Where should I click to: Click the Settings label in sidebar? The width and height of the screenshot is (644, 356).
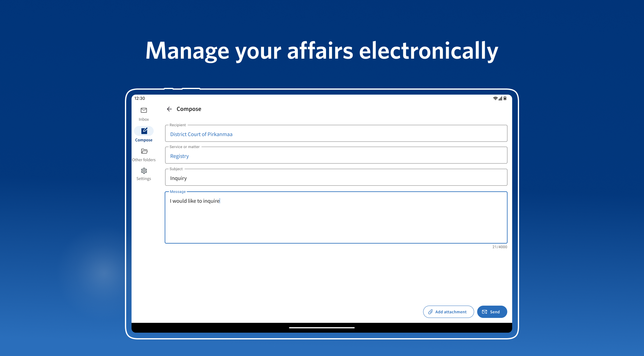tap(144, 179)
